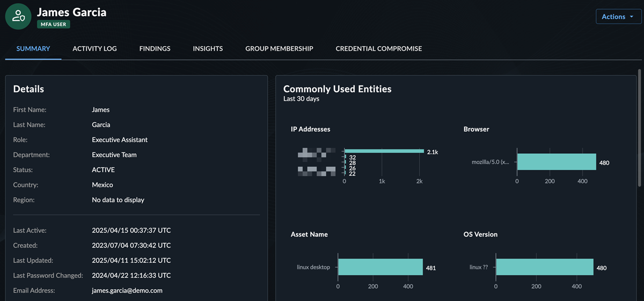Click the James Garcia name heading
The image size is (644, 301).
(71, 12)
